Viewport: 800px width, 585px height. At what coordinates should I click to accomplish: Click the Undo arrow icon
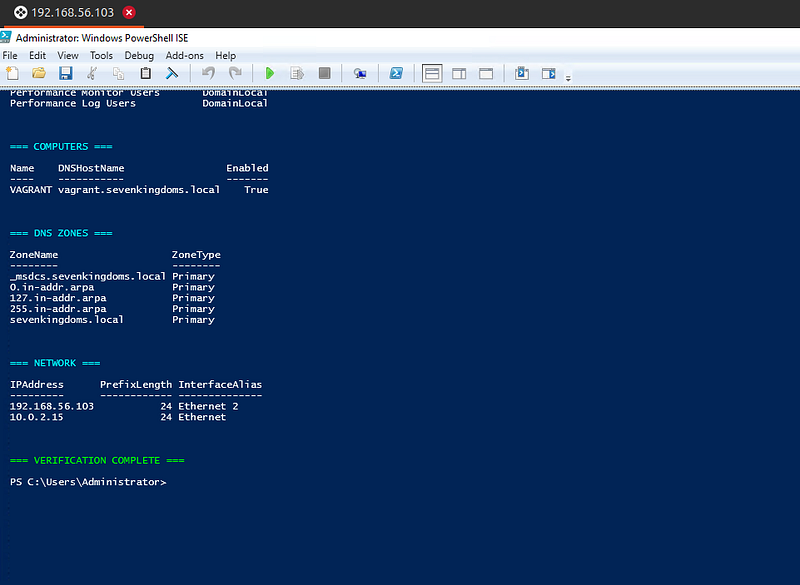(208, 73)
